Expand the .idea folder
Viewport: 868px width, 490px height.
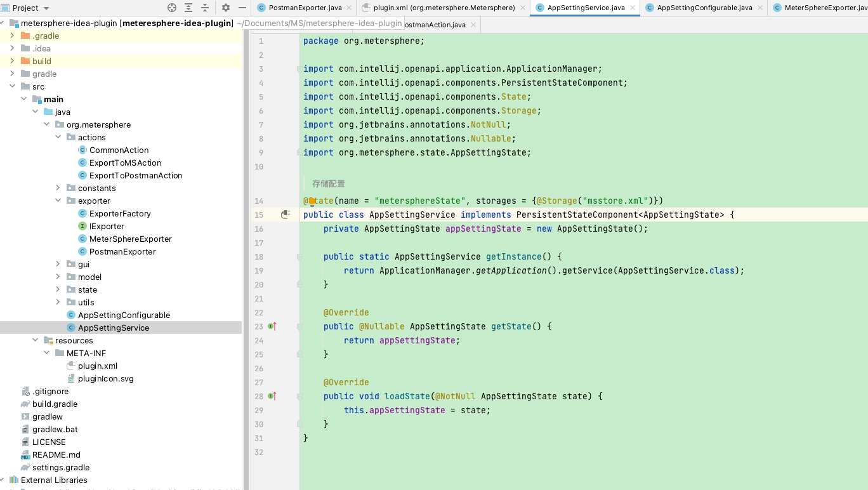[12, 48]
